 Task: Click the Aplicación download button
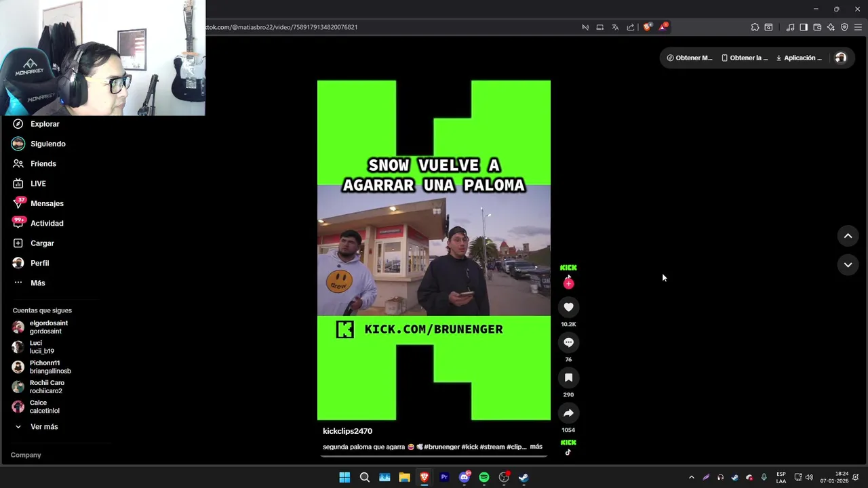tap(799, 58)
